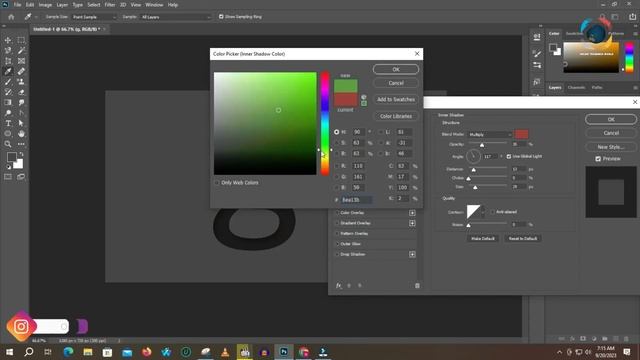
Task: Click the Inner Shadow Opacity slider
Action: [488, 144]
